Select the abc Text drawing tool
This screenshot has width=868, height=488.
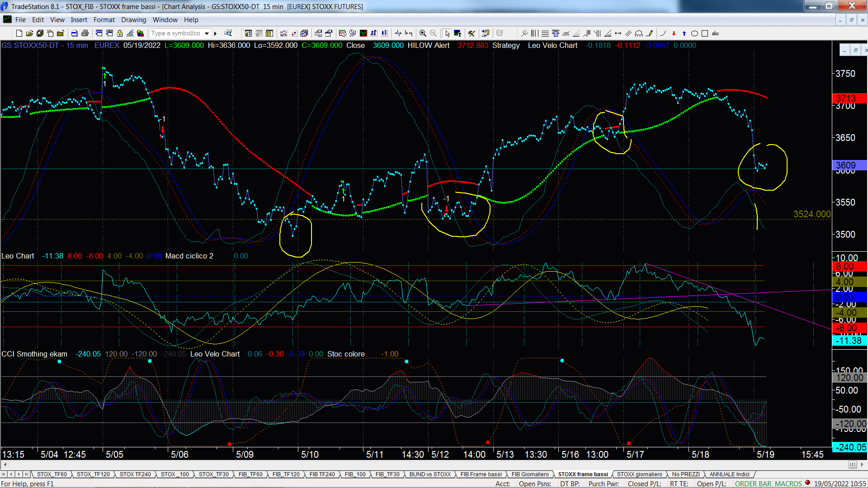coord(715,33)
